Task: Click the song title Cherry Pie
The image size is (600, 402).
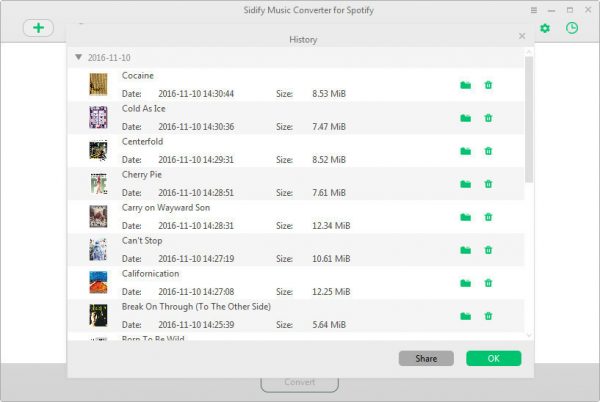Action: click(142, 175)
